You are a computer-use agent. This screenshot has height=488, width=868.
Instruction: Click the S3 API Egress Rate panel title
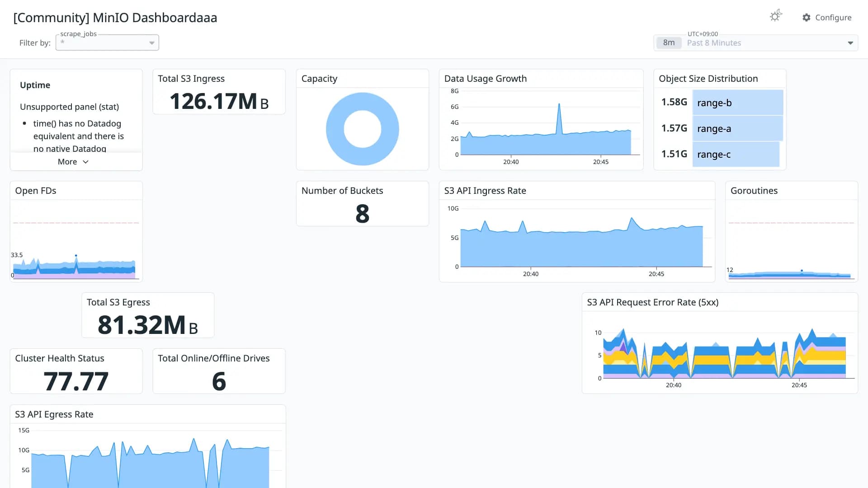tap(54, 414)
